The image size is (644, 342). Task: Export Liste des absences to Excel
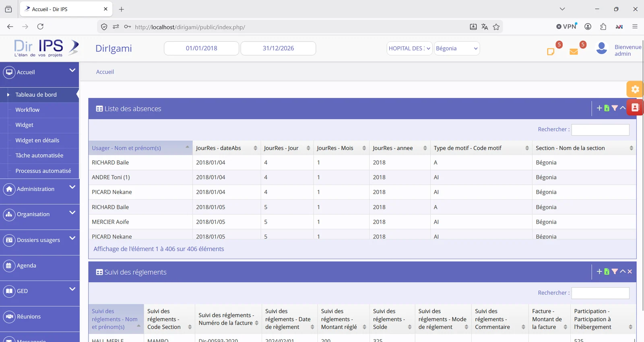click(607, 108)
